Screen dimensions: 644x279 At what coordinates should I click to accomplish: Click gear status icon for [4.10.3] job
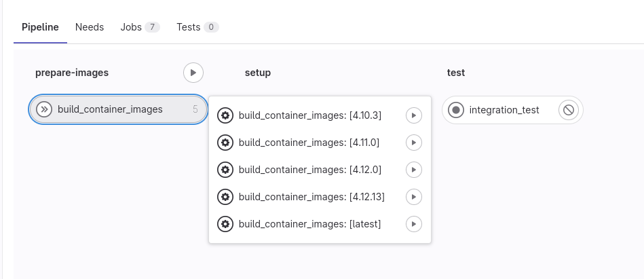tap(226, 115)
